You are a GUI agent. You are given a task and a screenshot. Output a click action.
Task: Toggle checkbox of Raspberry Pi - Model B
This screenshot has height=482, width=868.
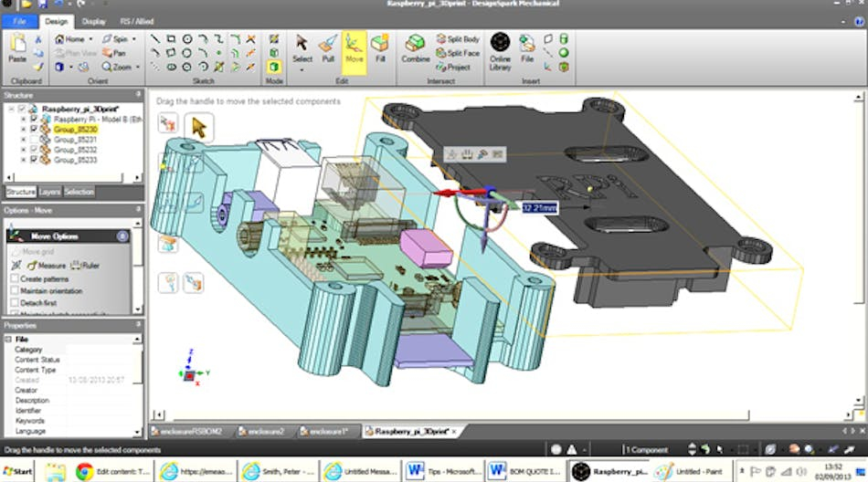point(34,119)
